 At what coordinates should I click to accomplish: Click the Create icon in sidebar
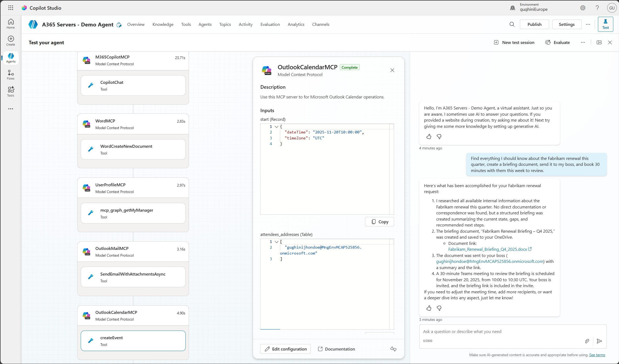click(x=11, y=41)
